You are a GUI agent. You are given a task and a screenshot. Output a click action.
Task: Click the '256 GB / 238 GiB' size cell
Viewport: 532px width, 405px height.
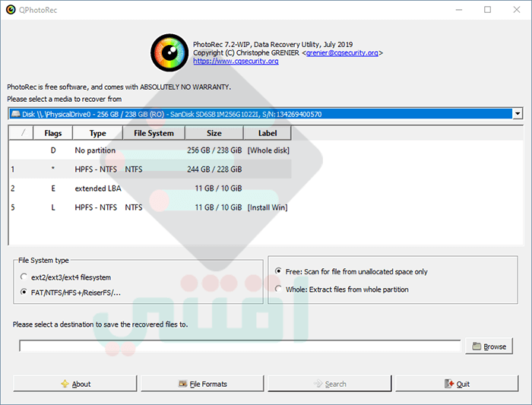(x=214, y=150)
